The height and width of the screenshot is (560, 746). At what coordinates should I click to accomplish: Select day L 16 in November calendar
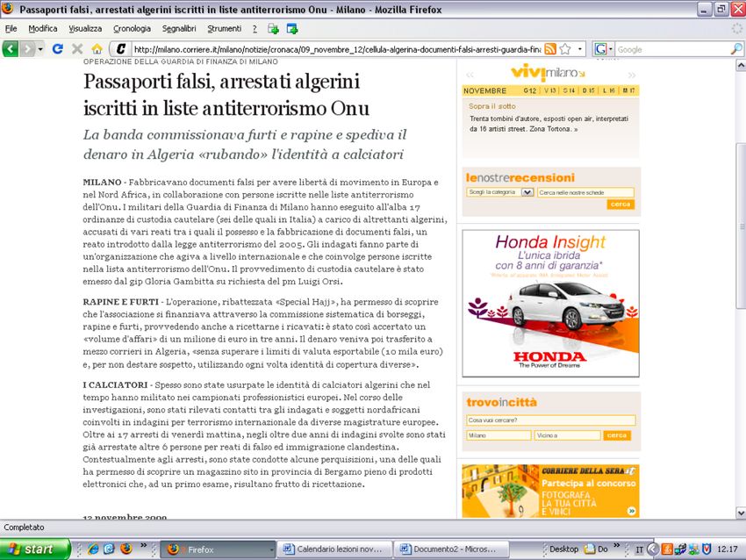(x=608, y=90)
